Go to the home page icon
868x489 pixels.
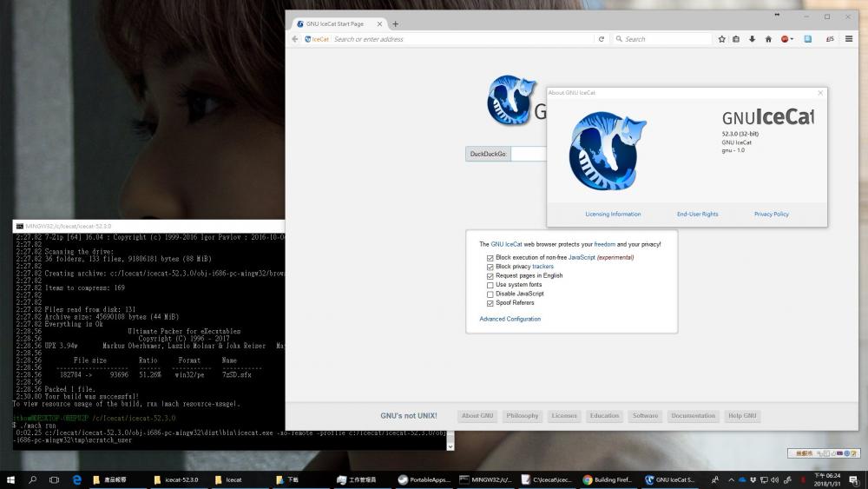767,39
